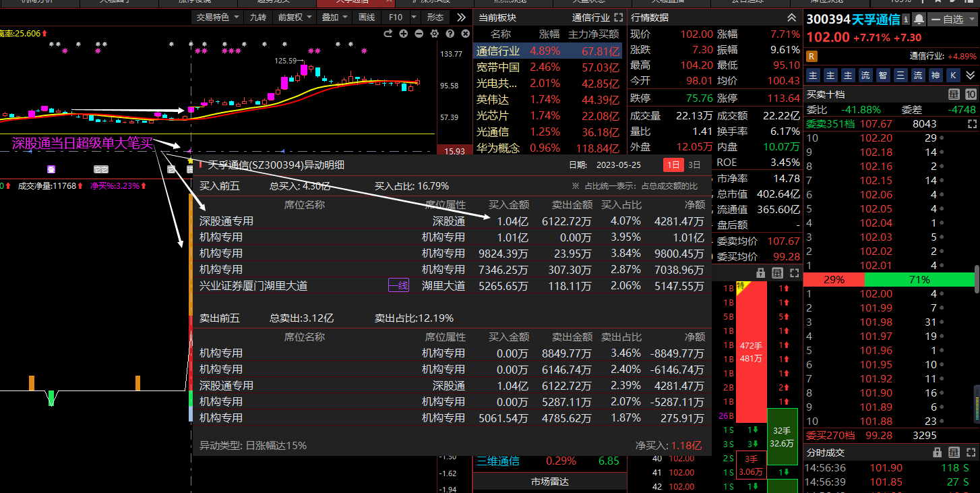
Task: Click the 29% sell ratio bar
Action: click(x=834, y=279)
